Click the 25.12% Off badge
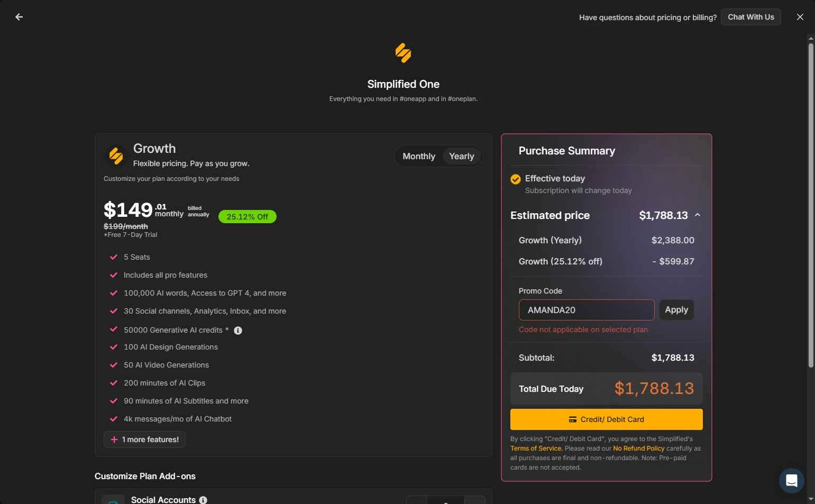 coord(247,217)
